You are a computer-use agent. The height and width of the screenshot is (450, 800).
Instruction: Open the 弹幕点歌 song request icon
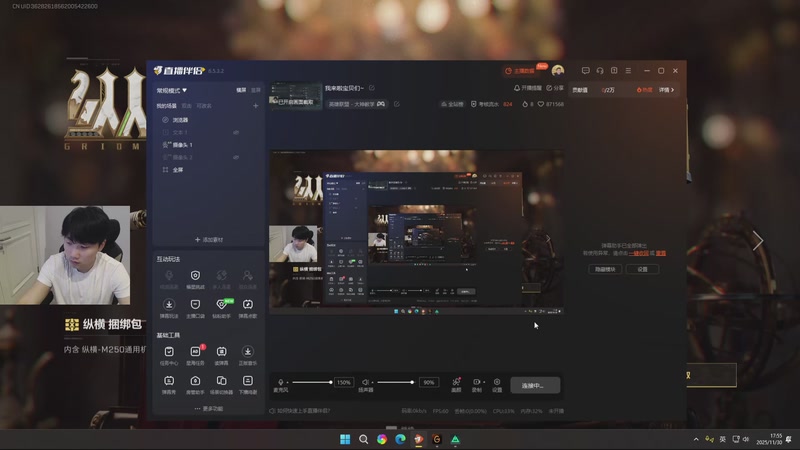click(x=247, y=308)
